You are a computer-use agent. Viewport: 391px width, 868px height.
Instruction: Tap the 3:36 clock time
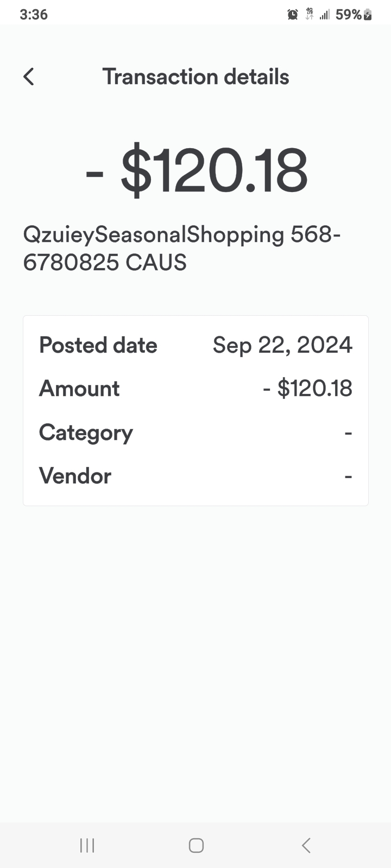(34, 15)
